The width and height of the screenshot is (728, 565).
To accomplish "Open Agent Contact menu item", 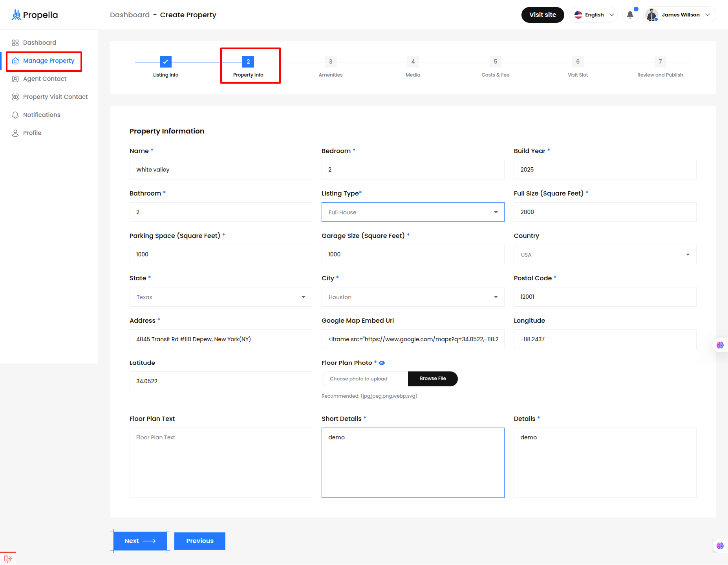I will [x=45, y=79].
